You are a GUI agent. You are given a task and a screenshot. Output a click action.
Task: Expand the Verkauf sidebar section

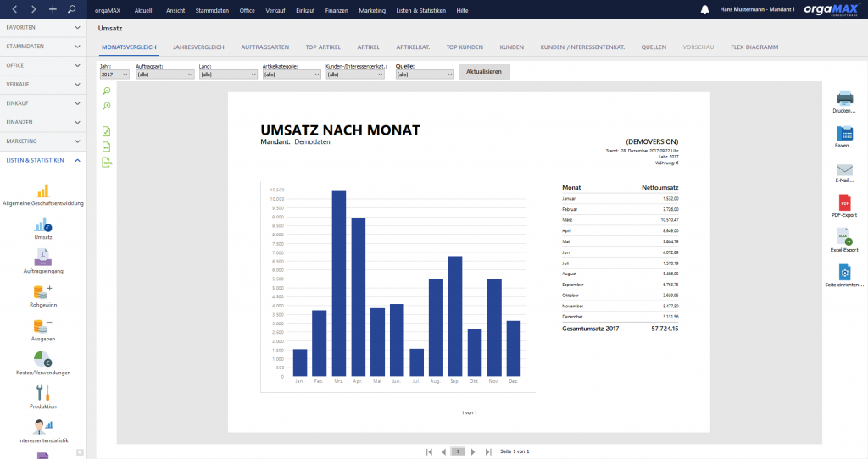point(43,84)
